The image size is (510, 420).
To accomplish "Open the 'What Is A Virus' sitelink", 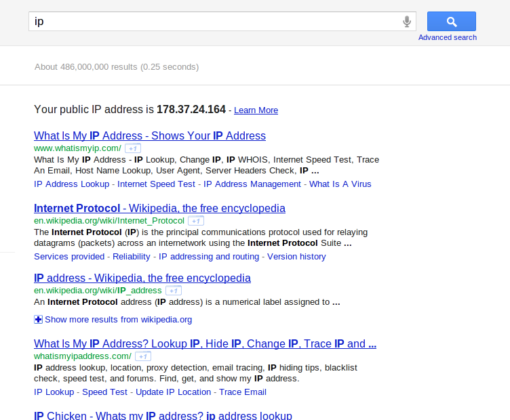I will coord(340,184).
